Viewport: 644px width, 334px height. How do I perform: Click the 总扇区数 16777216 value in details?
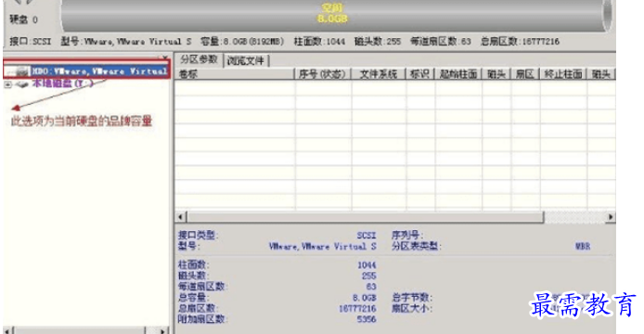click(357, 308)
